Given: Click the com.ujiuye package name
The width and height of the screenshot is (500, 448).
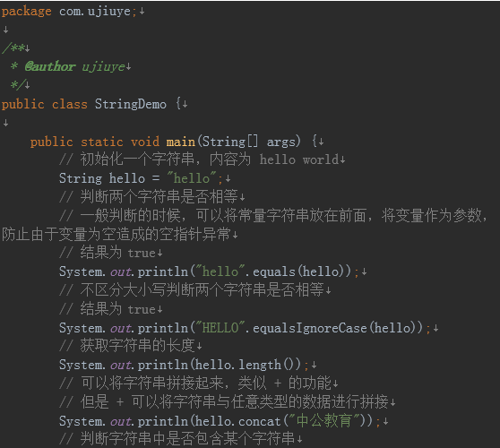Looking at the screenshot, I should 95,12.
